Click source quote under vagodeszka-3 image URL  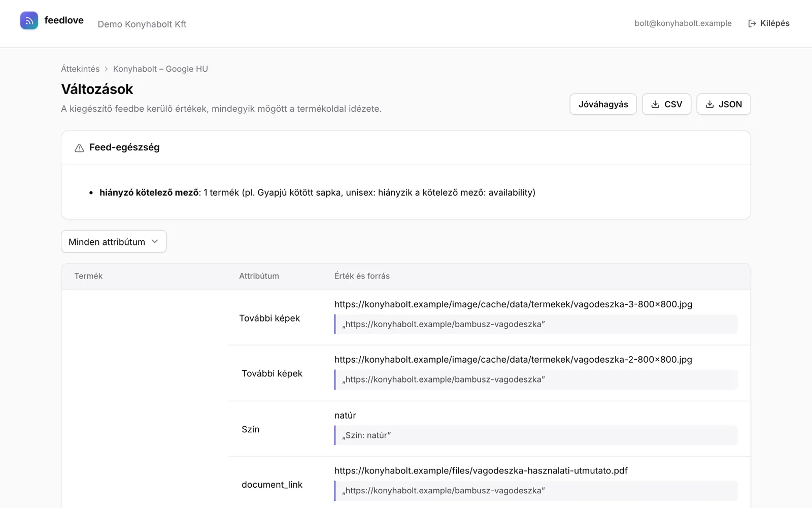536,324
